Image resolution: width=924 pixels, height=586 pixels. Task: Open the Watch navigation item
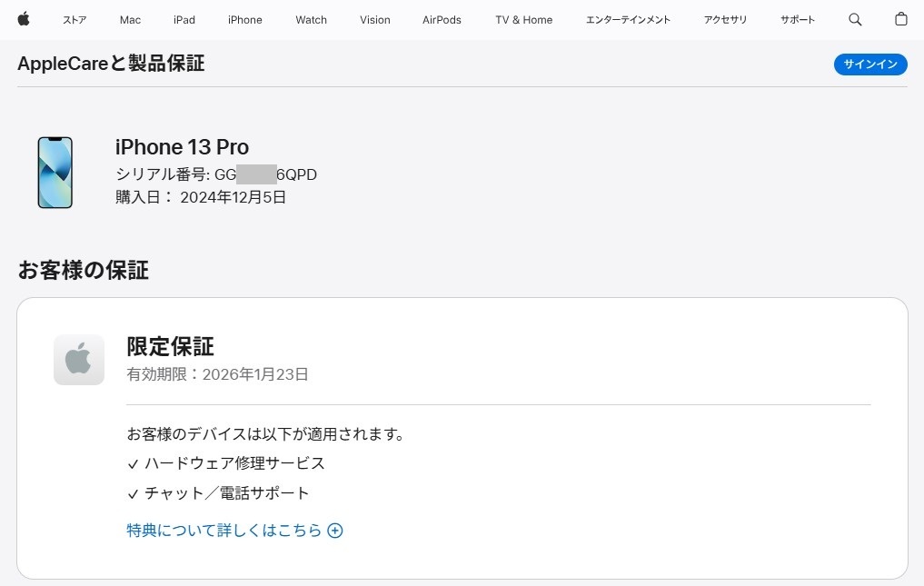311,20
